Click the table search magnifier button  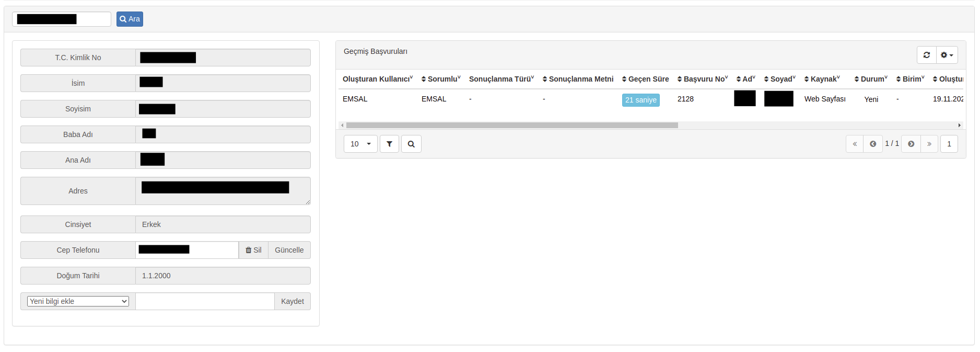click(x=411, y=144)
